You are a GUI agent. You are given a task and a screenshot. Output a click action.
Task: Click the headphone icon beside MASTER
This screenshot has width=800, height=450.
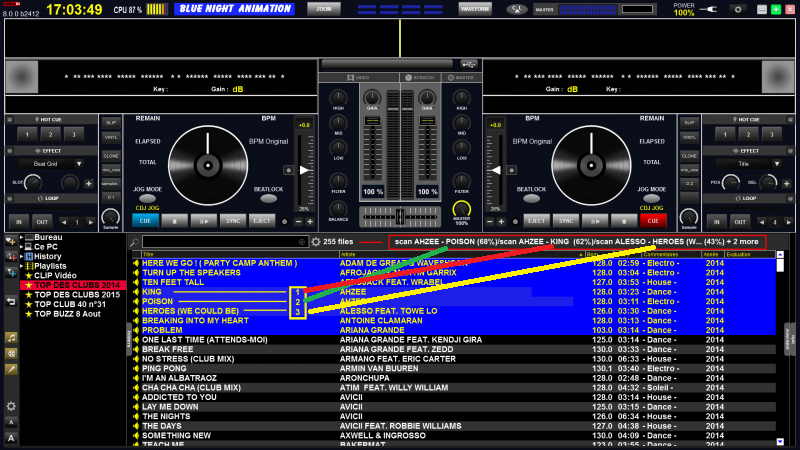click(x=517, y=9)
